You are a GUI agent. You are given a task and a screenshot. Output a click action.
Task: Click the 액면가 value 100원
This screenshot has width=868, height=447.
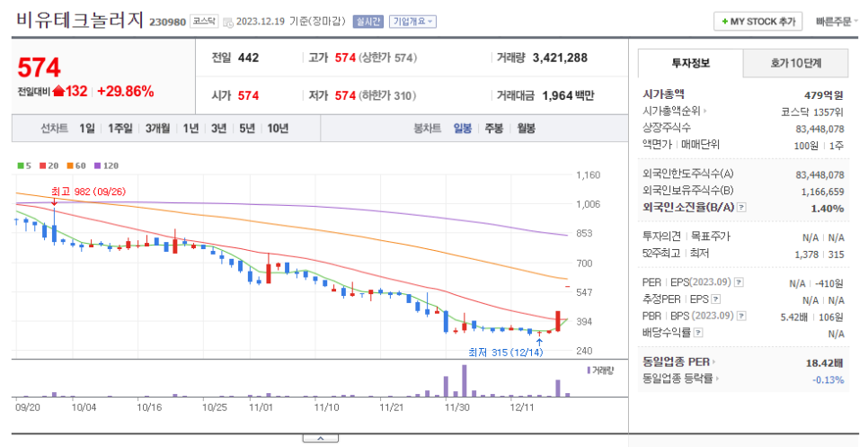806,145
